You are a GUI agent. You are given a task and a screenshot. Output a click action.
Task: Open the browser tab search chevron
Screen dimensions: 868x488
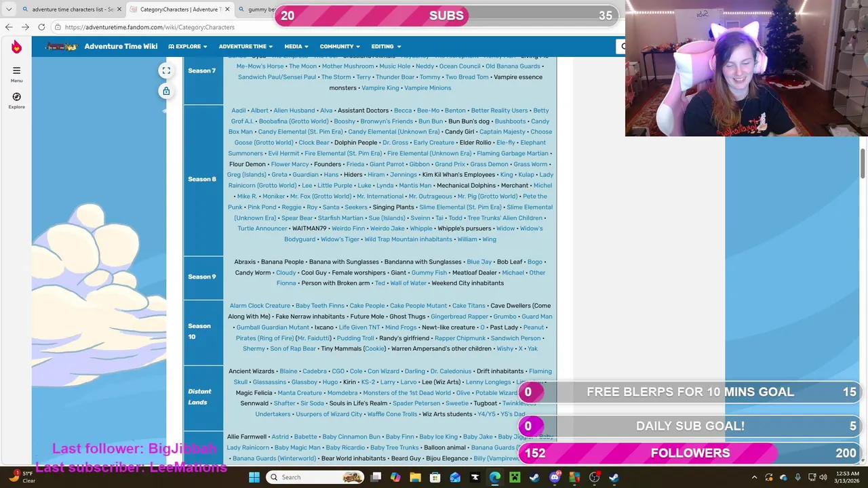click(9, 9)
